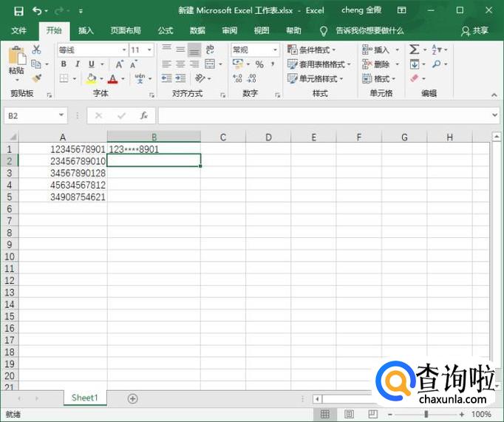This screenshot has width=504, height=422.
Task: Select the Format Painter brush
Action: (37, 78)
